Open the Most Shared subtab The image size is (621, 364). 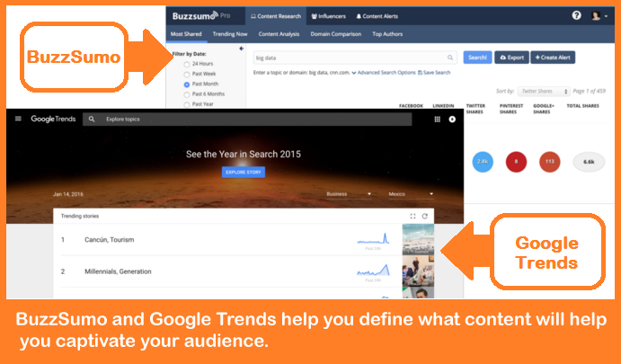pyautogui.click(x=186, y=34)
